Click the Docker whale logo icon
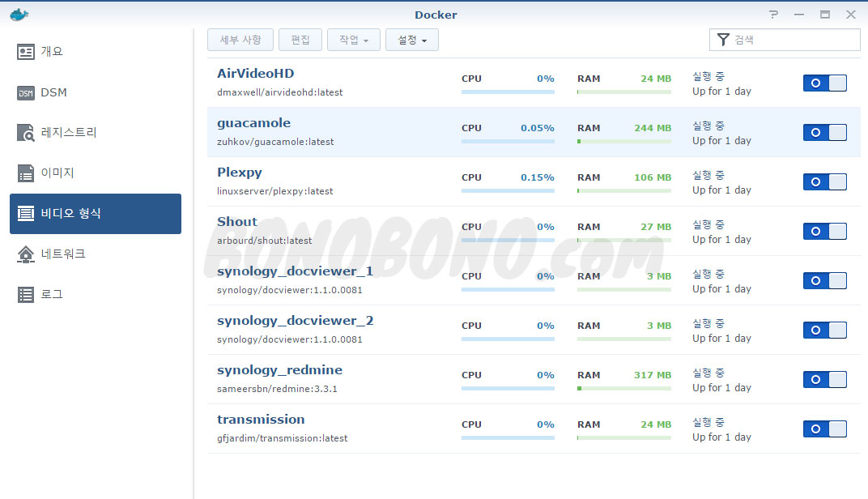This screenshot has width=868, height=499. [19, 15]
